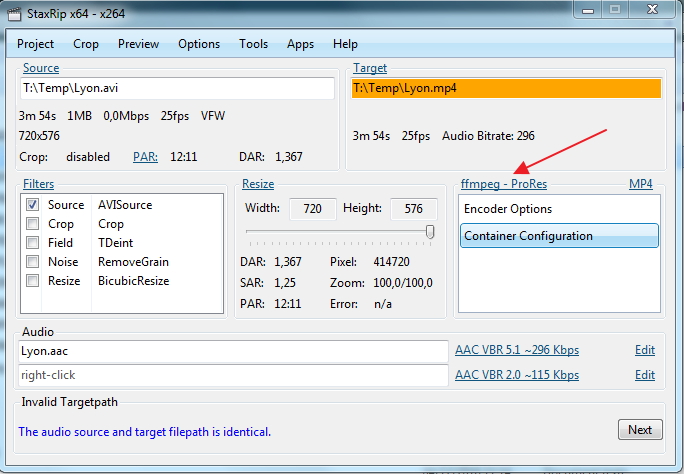Focus the orange target path field

coord(506,88)
